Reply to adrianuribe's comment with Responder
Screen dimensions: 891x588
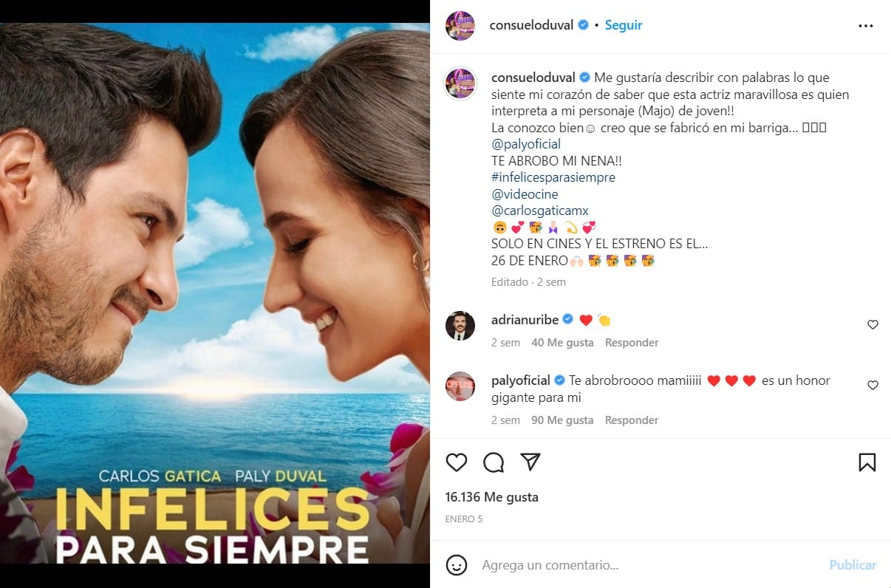(x=632, y=343)
